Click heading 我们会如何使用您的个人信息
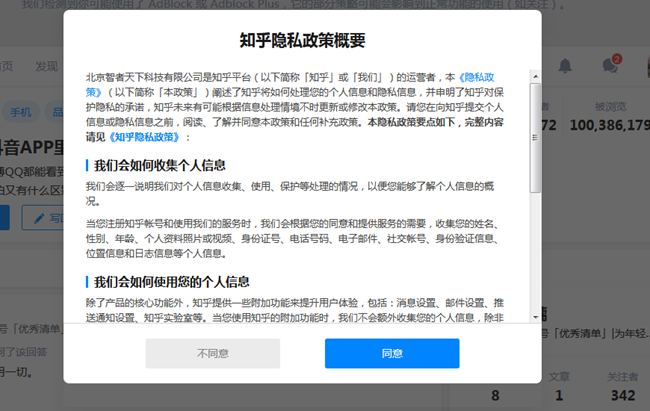 pos(172,282)
